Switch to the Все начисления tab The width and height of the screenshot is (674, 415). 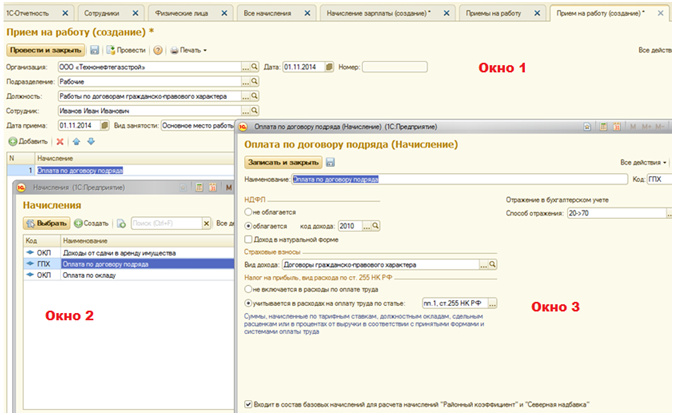coord(267,13)
